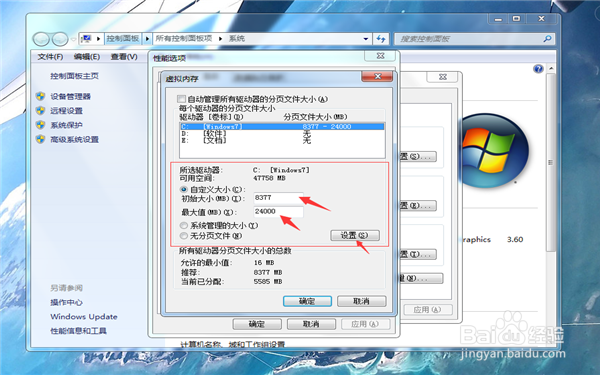Select drive E: [文档] row in list
This screenshot has width=600, height=375.
click(282, 140)
